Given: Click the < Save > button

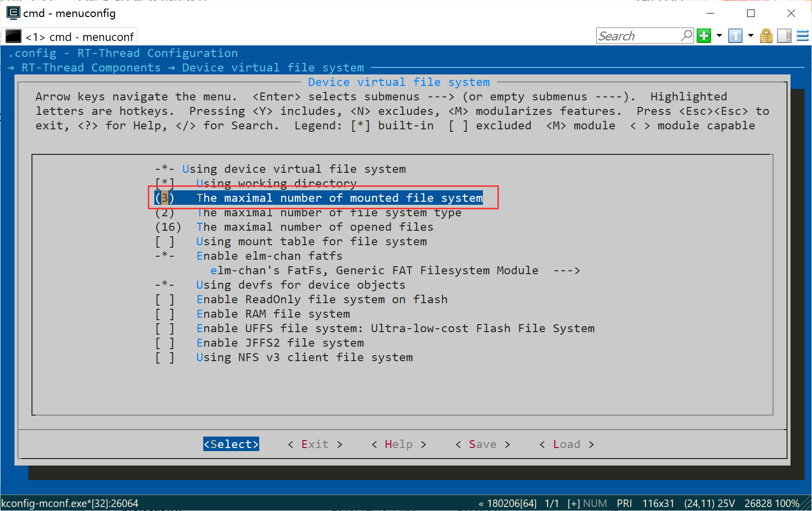Looking at the screenshot, I should pyautogui.click(x=483, y=444).
